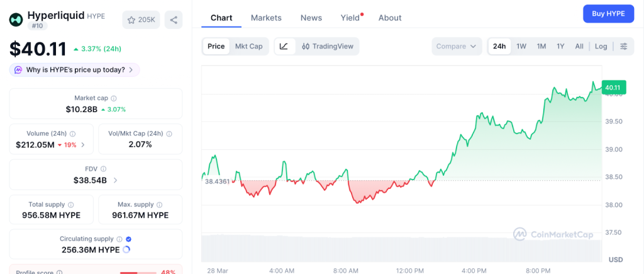Open chart settings sliders icon
Screen dimensions: 644x274
point(623,47)
